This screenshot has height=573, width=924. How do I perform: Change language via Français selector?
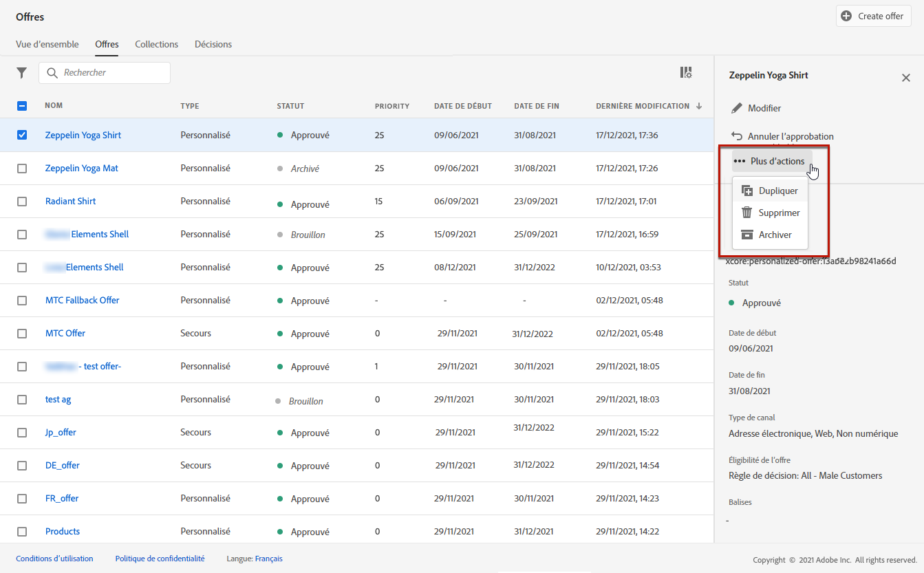click(x=268, y=559)
